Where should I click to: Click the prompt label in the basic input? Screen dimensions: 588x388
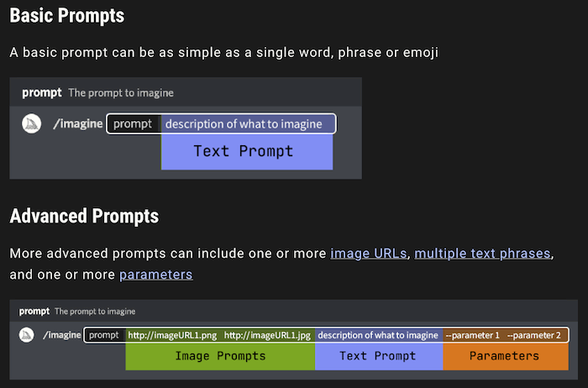point(133,124)
